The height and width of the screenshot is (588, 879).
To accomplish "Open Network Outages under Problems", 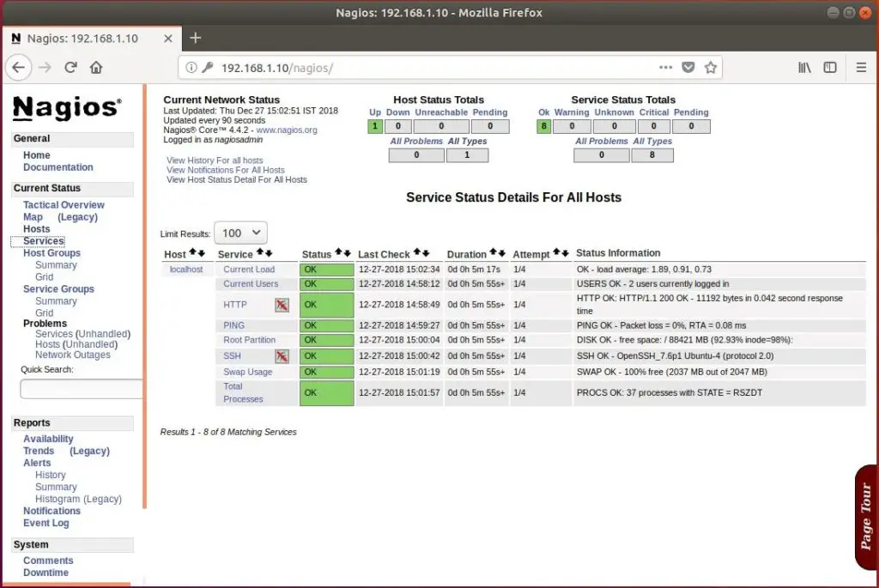I will (73, 355).
